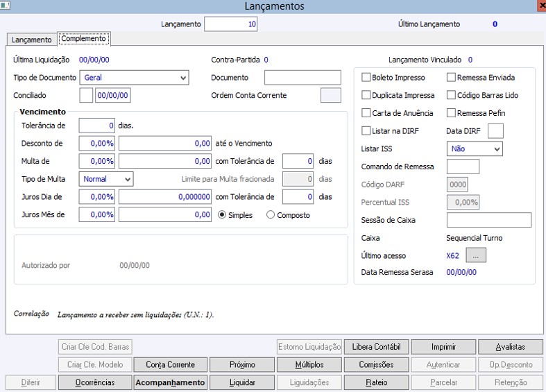Open Avalistas button
546x392 pixels.
coord(511,347)
